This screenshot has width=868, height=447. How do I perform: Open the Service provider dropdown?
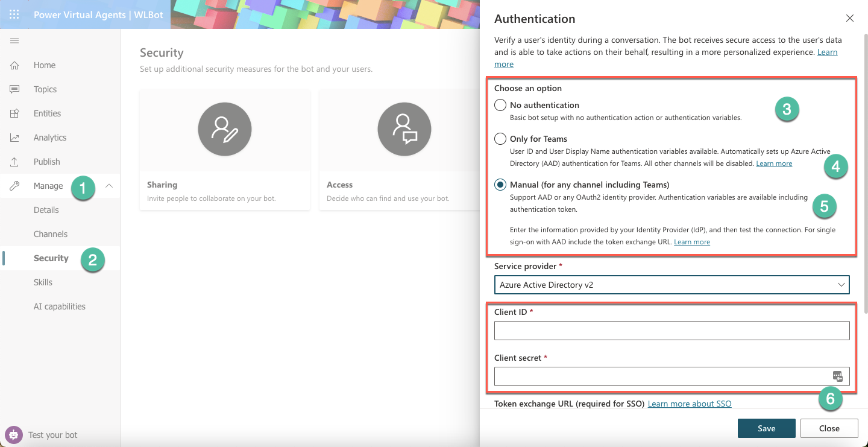click(x=672, y=285)
